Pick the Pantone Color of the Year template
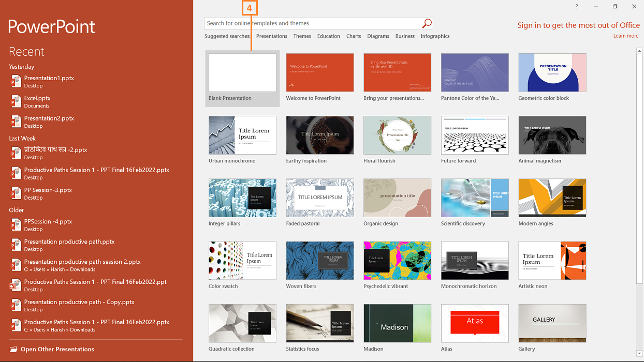Viewport: 644px width, 362px height. (x=475, y=72)
